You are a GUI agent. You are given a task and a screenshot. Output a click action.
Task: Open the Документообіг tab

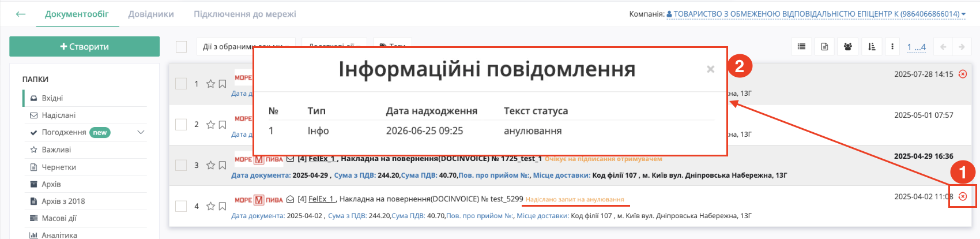[x=77, y=14]
